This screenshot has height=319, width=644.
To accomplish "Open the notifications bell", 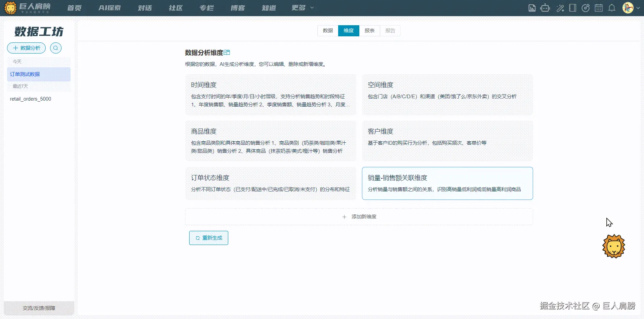I will 612,8.
